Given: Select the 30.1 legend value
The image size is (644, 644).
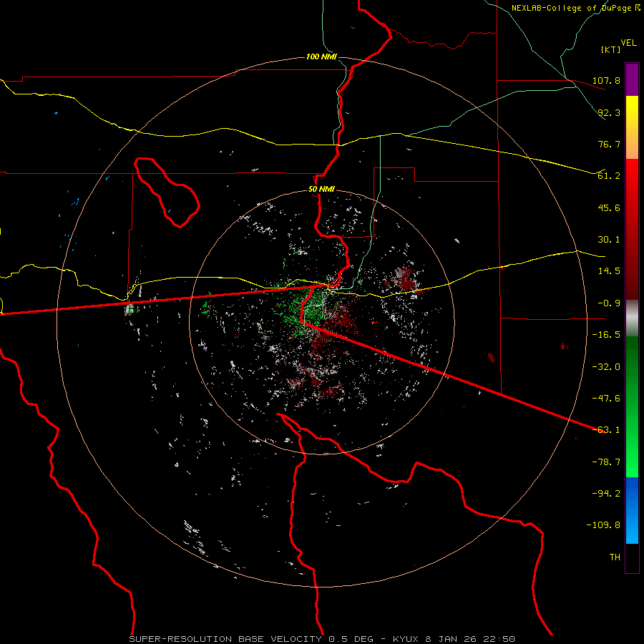Looking at the screenshot, I should 609,240.
